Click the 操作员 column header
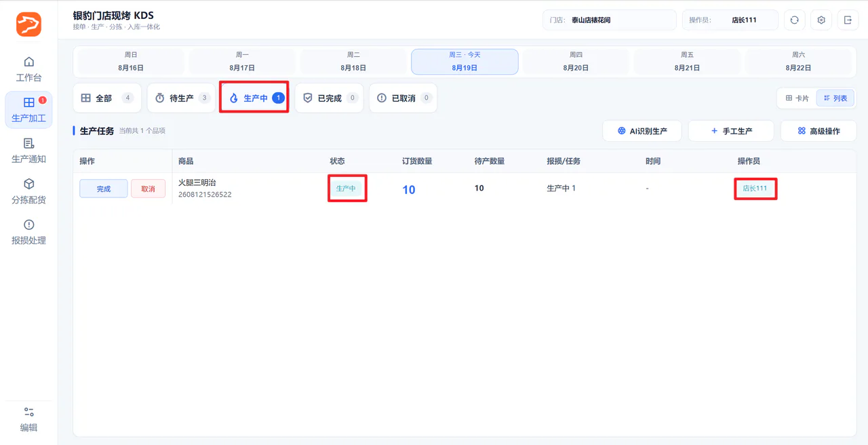This screenshot has height=445, width=868. pyautogui.click(x=749, y=161)
